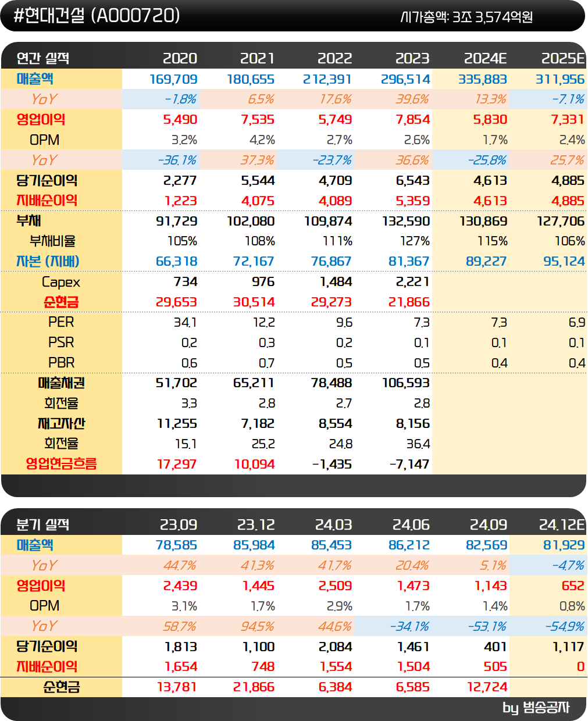Select 23.12 controlling net income '748'
This screenshot has height=721, width=588.
(x=264, y=666)
